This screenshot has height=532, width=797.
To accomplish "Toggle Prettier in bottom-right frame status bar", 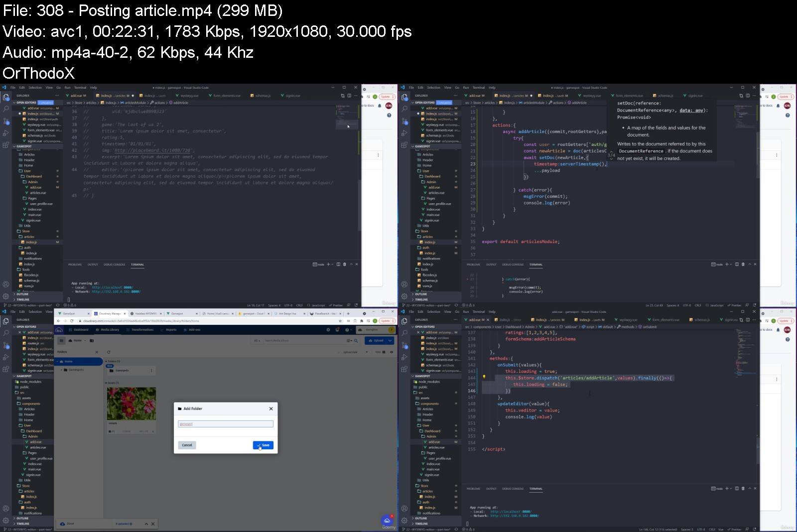I will [x=734, y=530].
